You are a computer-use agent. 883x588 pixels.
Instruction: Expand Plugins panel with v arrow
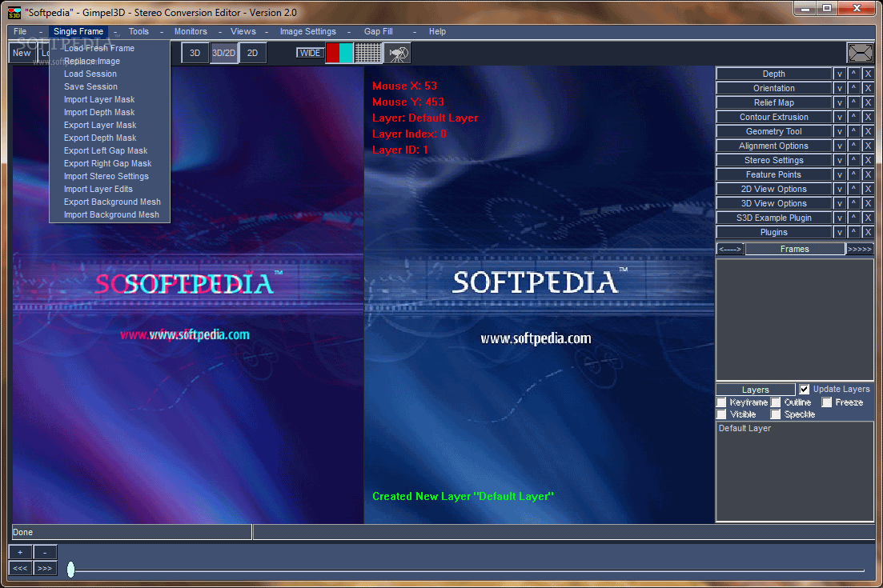839,232
